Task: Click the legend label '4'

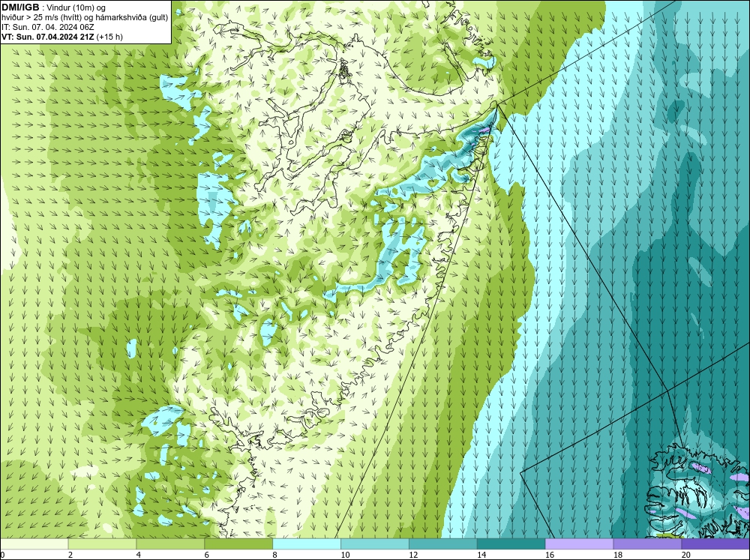Action: [139, 555]
